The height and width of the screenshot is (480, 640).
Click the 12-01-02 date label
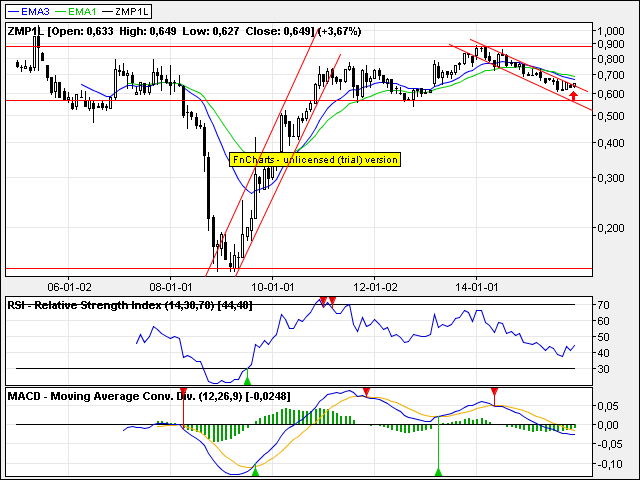(375, 287)
